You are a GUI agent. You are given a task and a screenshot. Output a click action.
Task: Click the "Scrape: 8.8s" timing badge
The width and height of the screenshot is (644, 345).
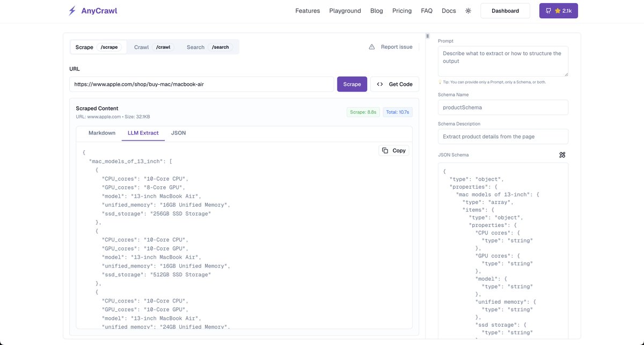362,112
